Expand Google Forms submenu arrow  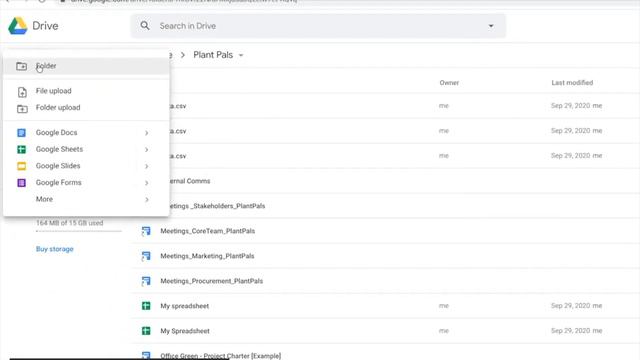click(x=147, y=183)
